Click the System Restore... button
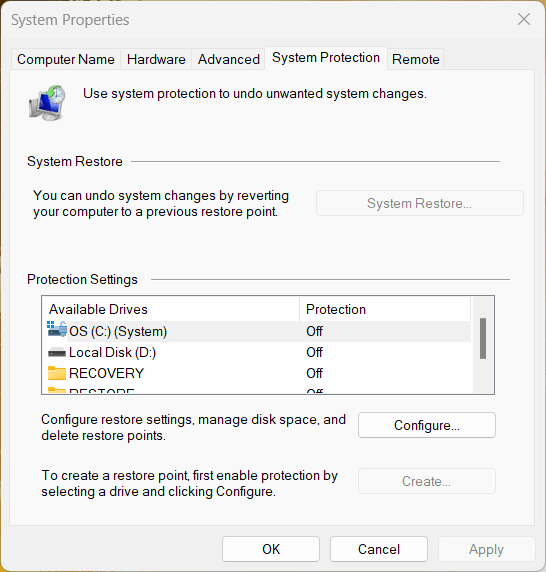The height and width of the screenshot is (572, 546). click(420, 203)
